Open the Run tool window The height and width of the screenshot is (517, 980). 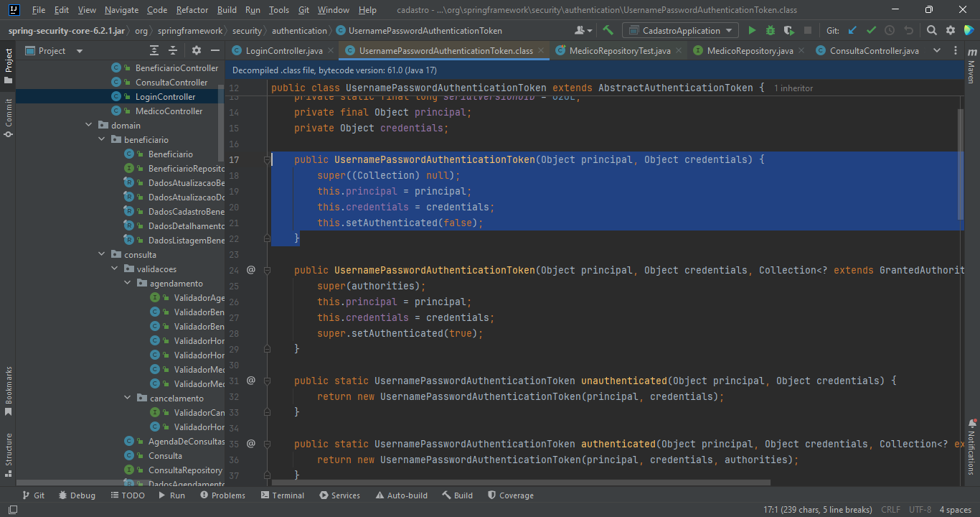pos(171,495)
